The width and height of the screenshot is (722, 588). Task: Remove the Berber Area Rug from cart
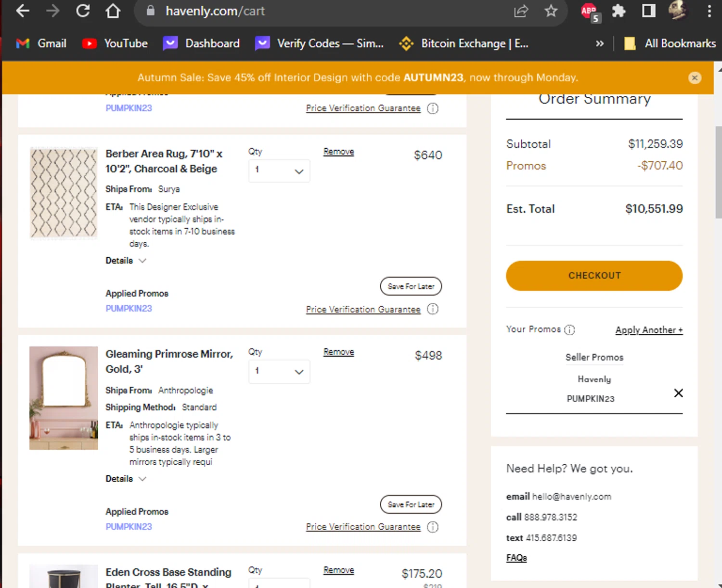338,152
